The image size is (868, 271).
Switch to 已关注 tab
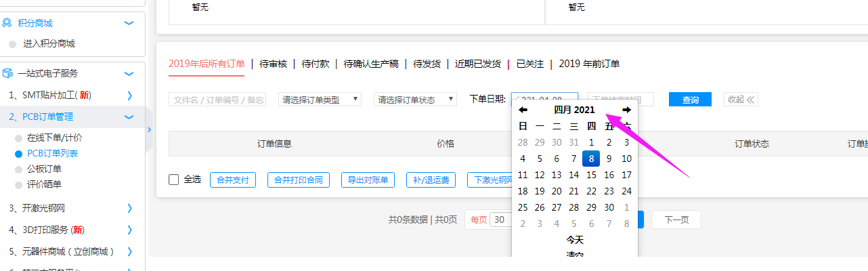(x=530, y=64)
